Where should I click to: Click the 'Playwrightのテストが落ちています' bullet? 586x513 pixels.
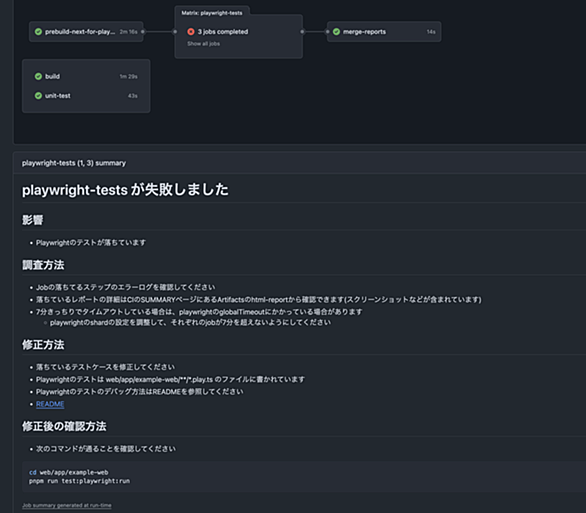click(x=91, y=243)
